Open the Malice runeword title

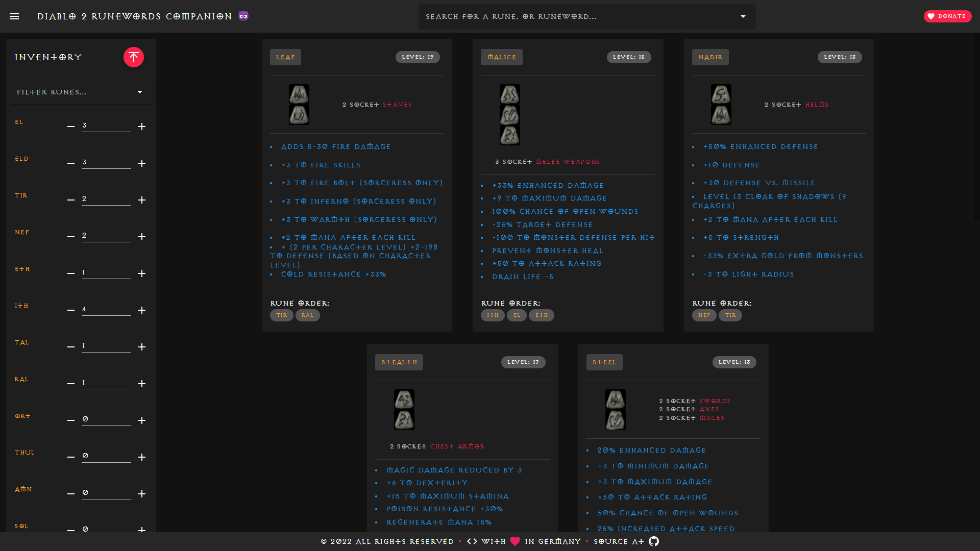coord(501,57)
